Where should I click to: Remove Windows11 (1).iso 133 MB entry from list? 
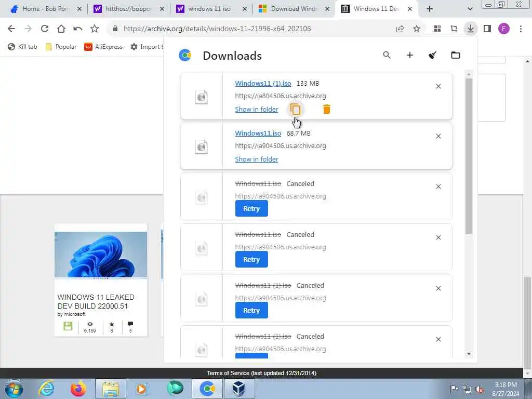pyautogui.click(x=438, y=86)
